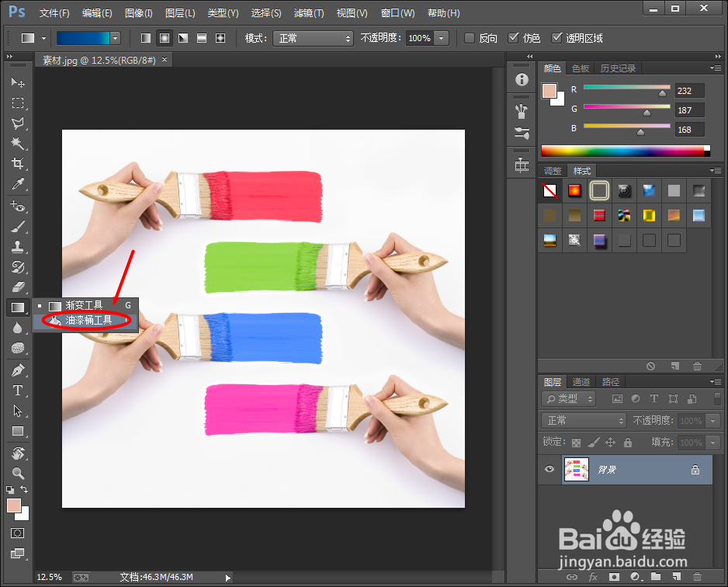This screenshot has width=728, height=587.
Task: Toggle the 仿色 checkbox
Action: coord(513,38)
